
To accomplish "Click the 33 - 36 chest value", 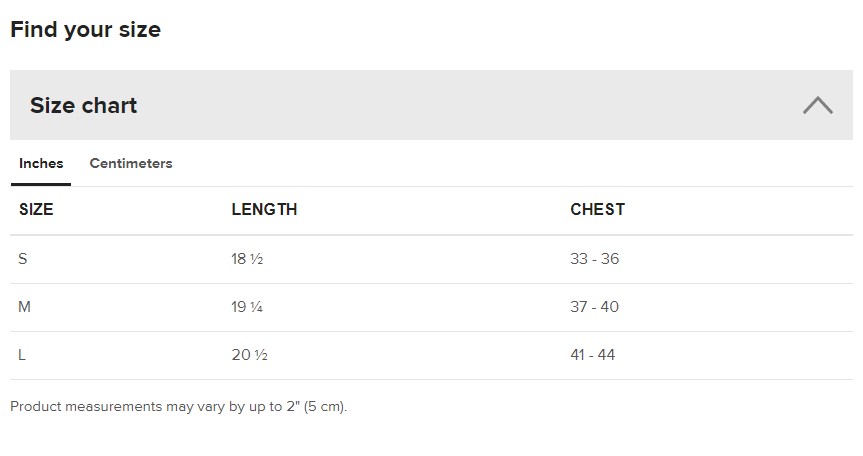I will (x=594, y=259).
